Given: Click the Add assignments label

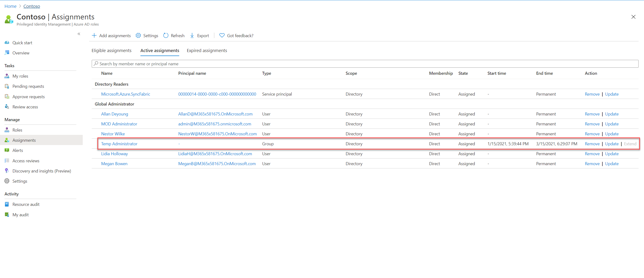Looking at the screenshot, I should 115,35.
